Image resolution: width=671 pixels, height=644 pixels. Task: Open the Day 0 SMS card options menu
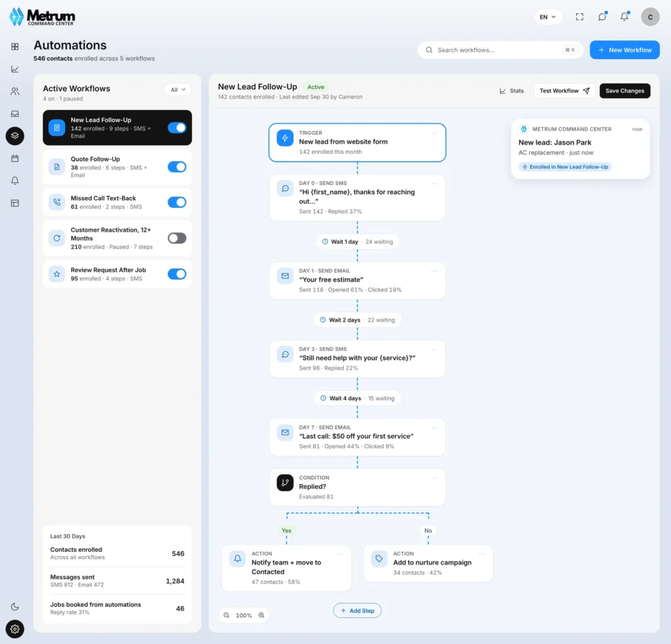(434, 183)
